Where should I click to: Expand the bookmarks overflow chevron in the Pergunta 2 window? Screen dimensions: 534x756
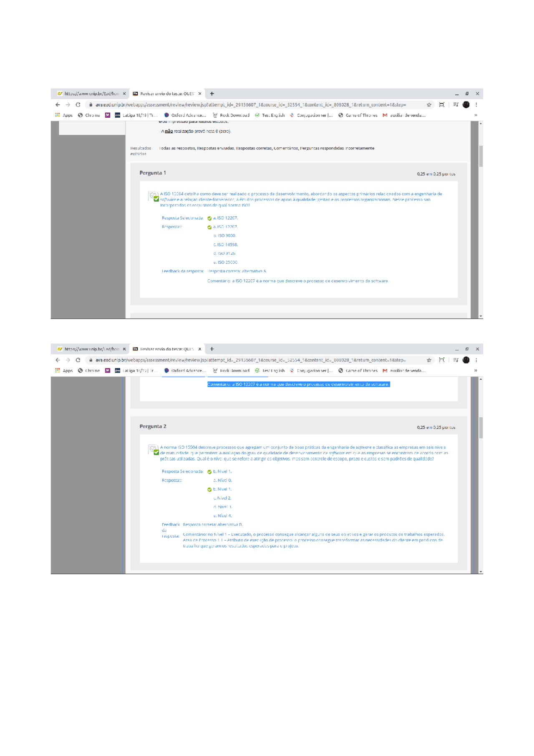pyautogui.click(x=476, y=371)
